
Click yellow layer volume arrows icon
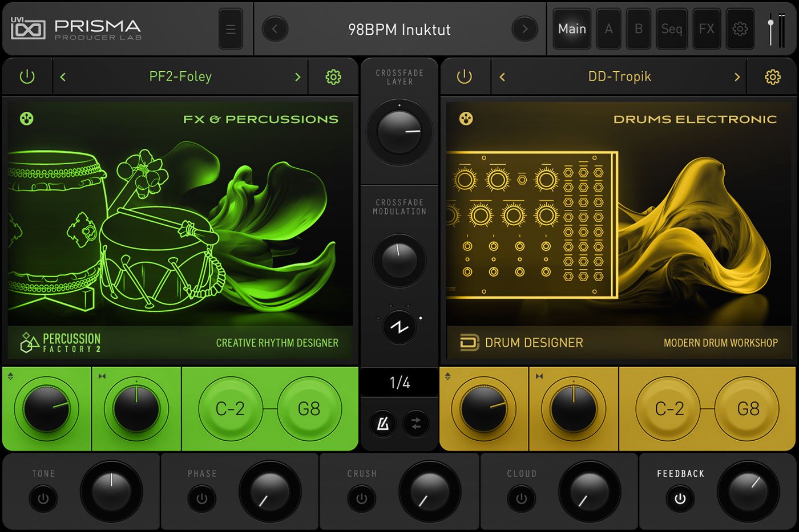click(x=447, y=376)
